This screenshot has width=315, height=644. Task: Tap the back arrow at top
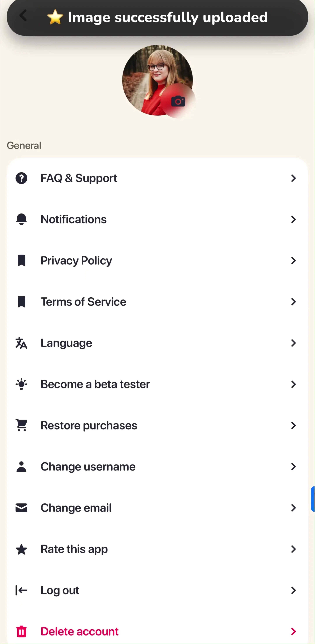[23, 15]
